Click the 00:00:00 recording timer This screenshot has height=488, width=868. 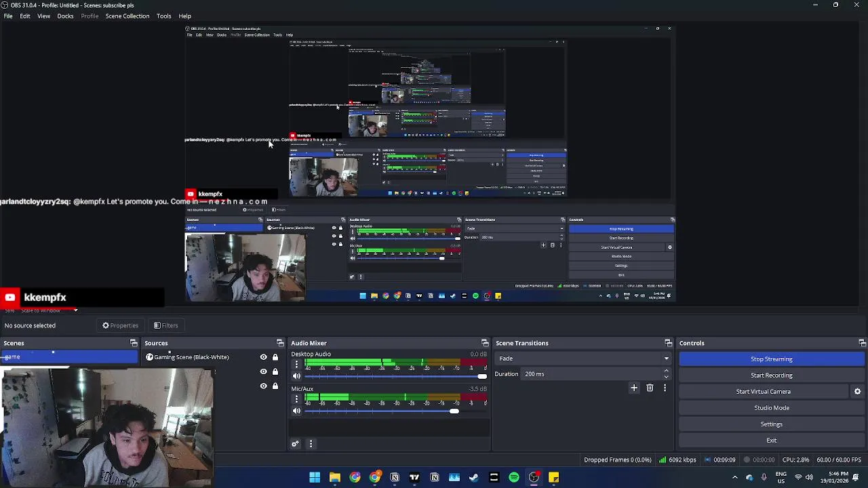click(x=759, y=460)
